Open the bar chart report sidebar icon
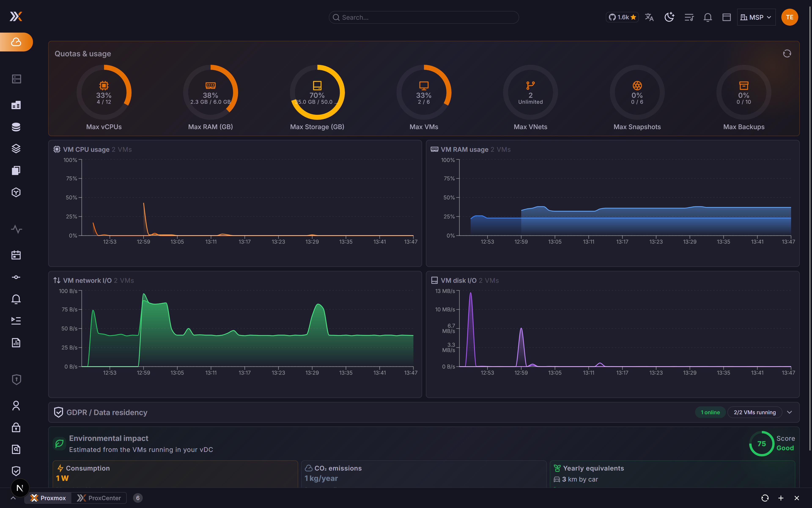Image resolution: width=812 pixels, height=508 pixels. pyautogui.click(x=16, y=343)
